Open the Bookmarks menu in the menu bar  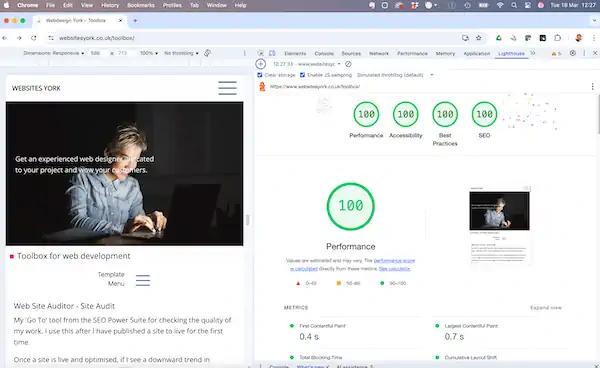[141, 5]
